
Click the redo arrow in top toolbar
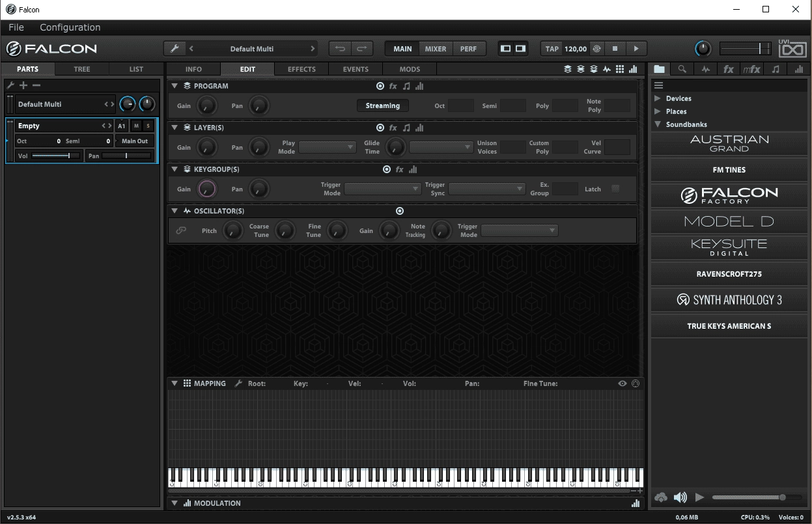(361, 49)
